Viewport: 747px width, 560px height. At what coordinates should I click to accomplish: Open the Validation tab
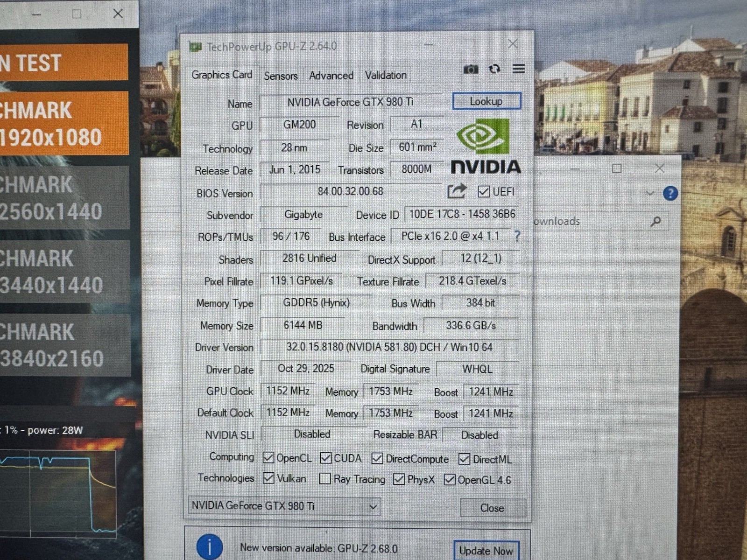[386, 75]
